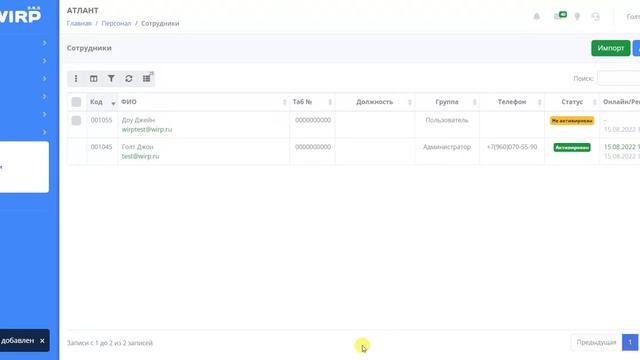Click the location pin icon in header
The height and width of the screenshot is (360, 640).
tap(577, 16)
